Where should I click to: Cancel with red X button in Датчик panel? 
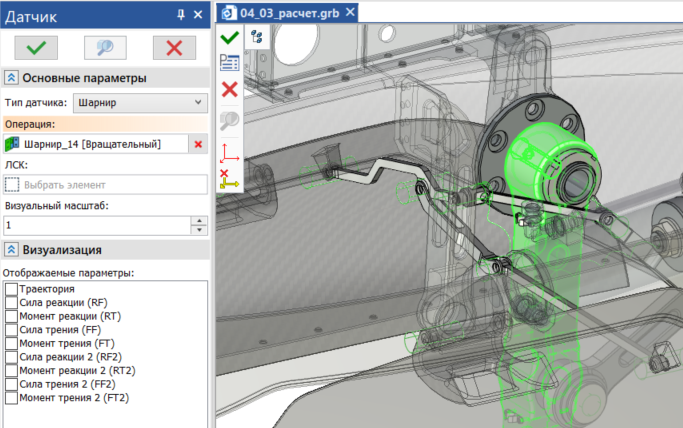tap(174, 47)
